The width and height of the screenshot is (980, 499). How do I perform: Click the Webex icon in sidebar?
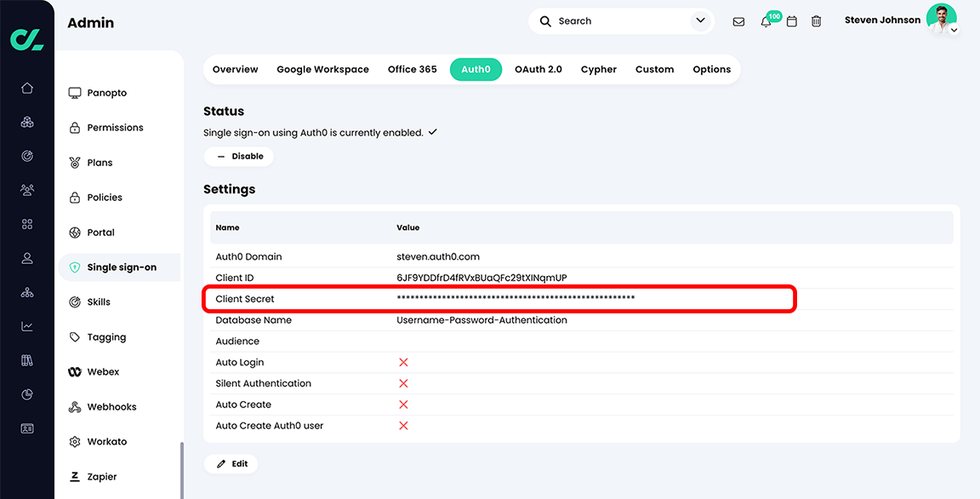coord(75,371)
